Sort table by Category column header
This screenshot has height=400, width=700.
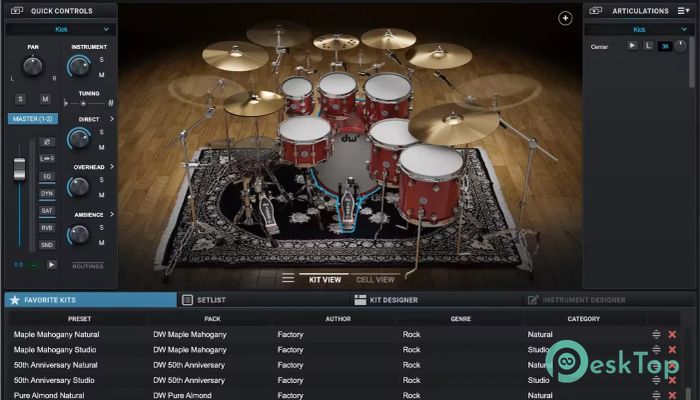tap(583, 319)
